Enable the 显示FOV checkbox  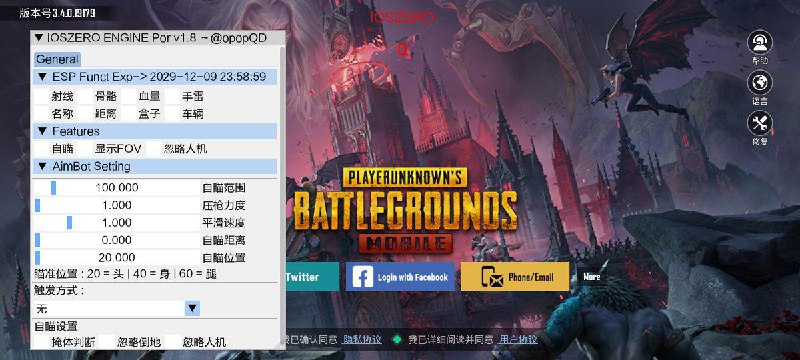point(85,149)
